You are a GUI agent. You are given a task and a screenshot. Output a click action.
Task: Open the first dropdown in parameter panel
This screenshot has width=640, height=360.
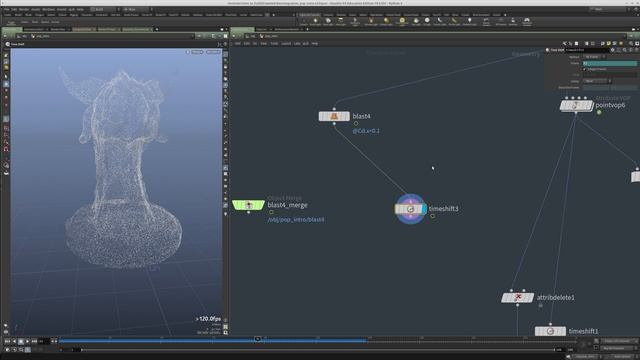click(594, 57)
